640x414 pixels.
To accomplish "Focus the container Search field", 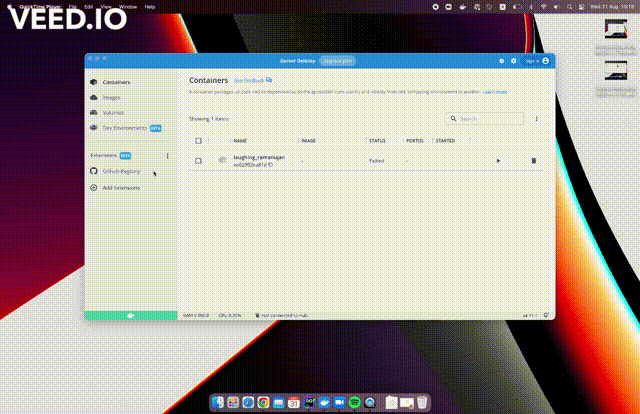I will [x=484, y=118].
